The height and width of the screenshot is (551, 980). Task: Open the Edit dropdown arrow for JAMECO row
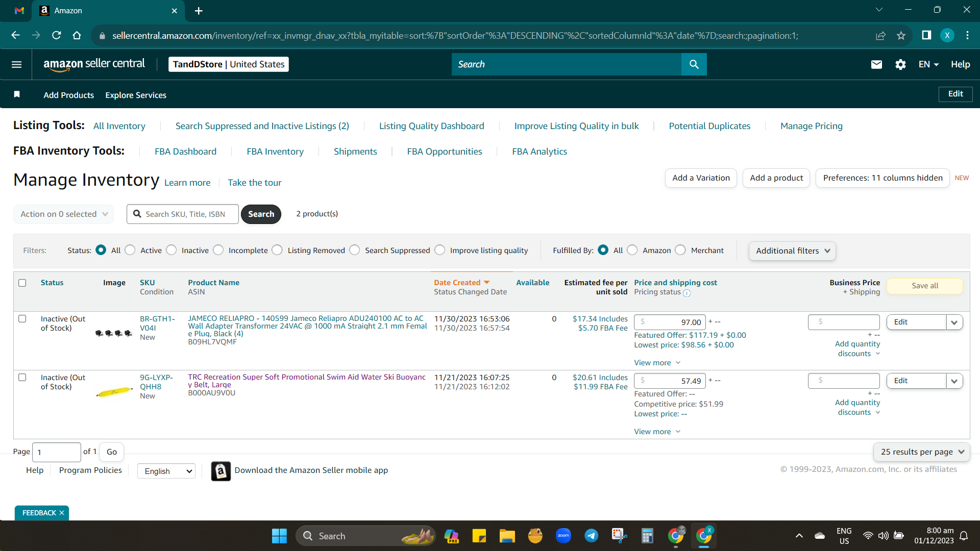point(954,322)
